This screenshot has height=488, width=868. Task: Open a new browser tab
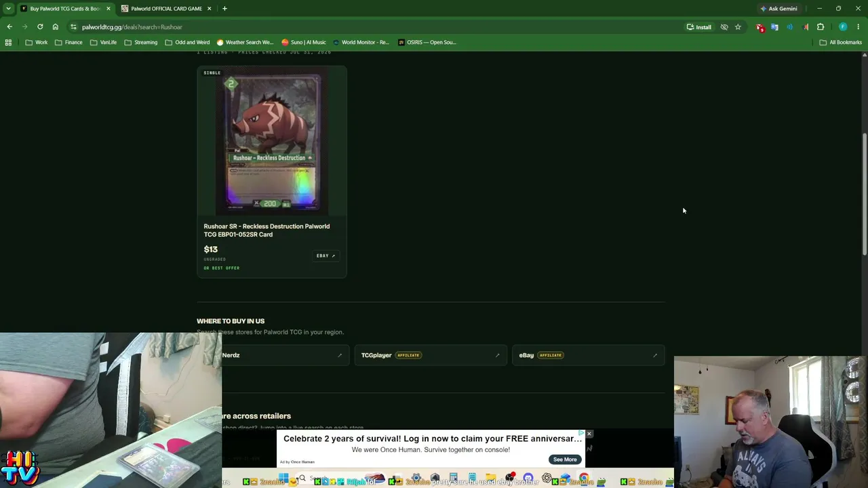click(x=224, y=9)
